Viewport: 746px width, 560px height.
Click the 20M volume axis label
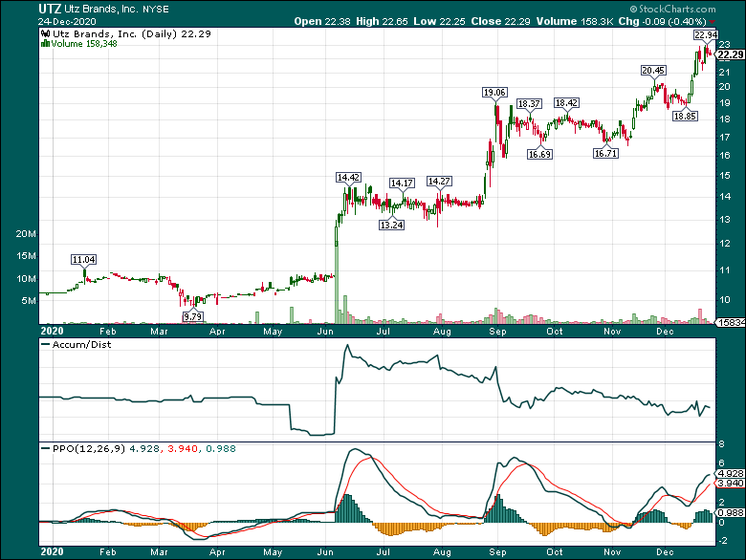click(26, 233)
